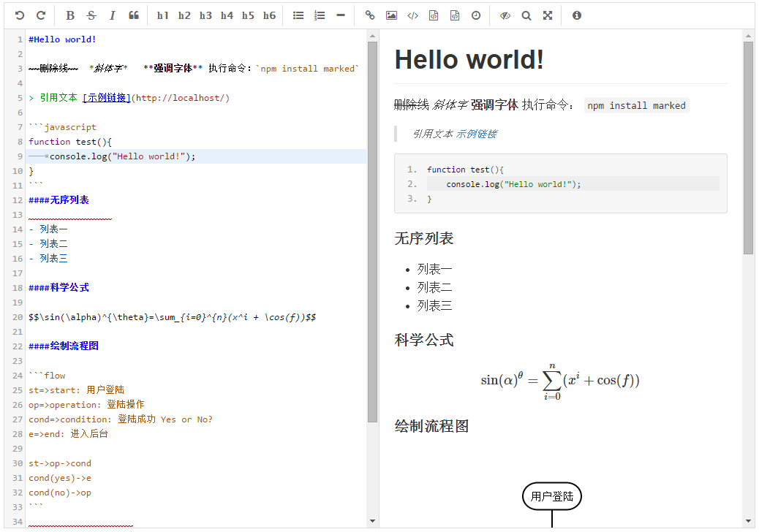Open the insert image dialog
This screenshot has width=759, height=532.
(391, 15)
